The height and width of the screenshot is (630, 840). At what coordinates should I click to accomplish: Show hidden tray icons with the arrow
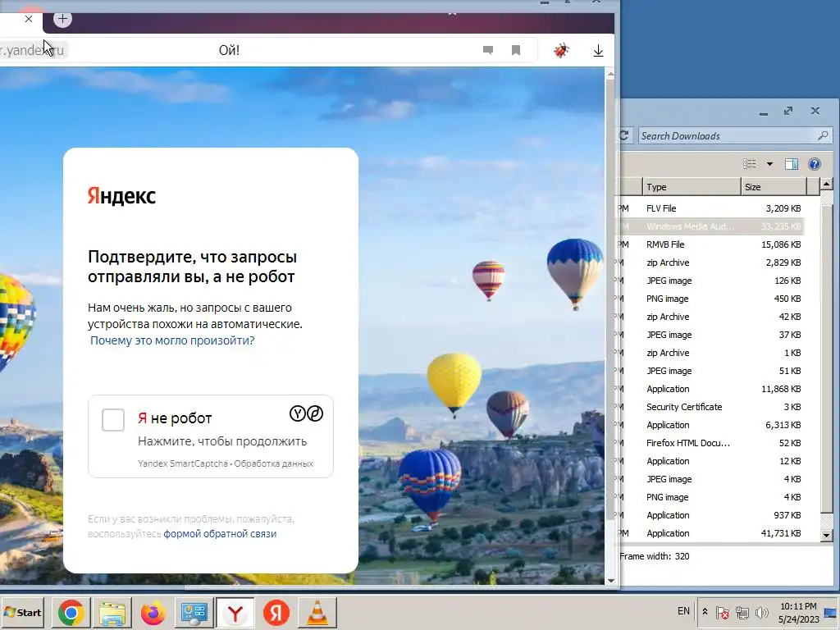click(x=705, y=612)
